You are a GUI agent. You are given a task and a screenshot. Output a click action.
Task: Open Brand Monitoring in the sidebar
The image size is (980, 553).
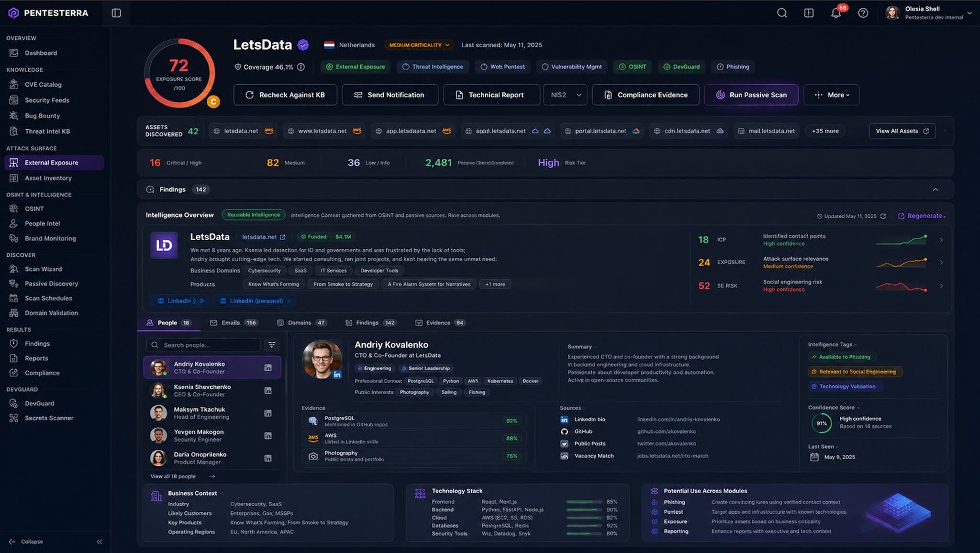(50, 239)
